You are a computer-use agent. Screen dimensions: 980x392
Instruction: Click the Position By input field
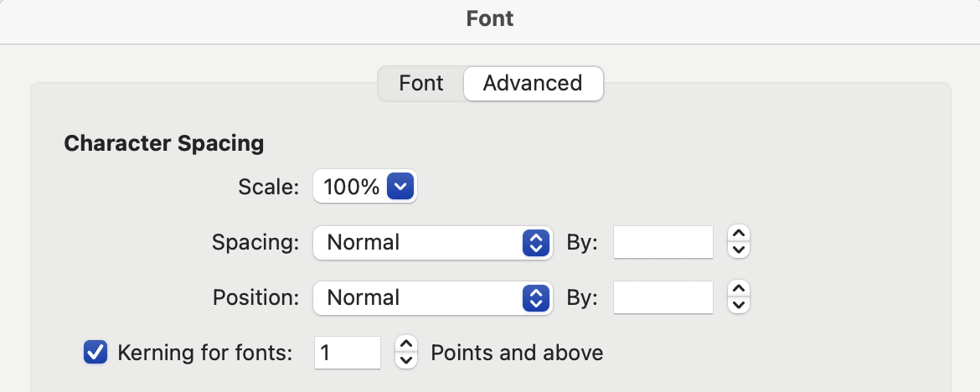[x=663, y=297]
